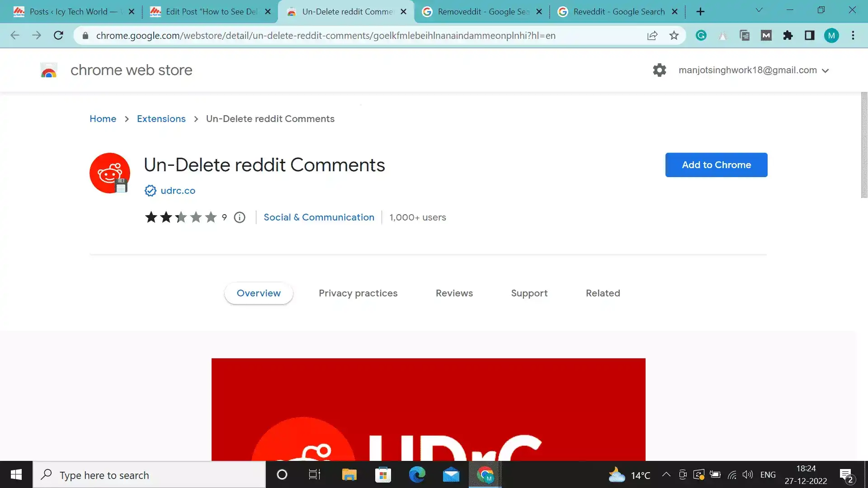Viewport: 868px width, 488px height.
Task: Click the verified publisher badge icon
Action: pyautogui.click(x=150, y=191)
